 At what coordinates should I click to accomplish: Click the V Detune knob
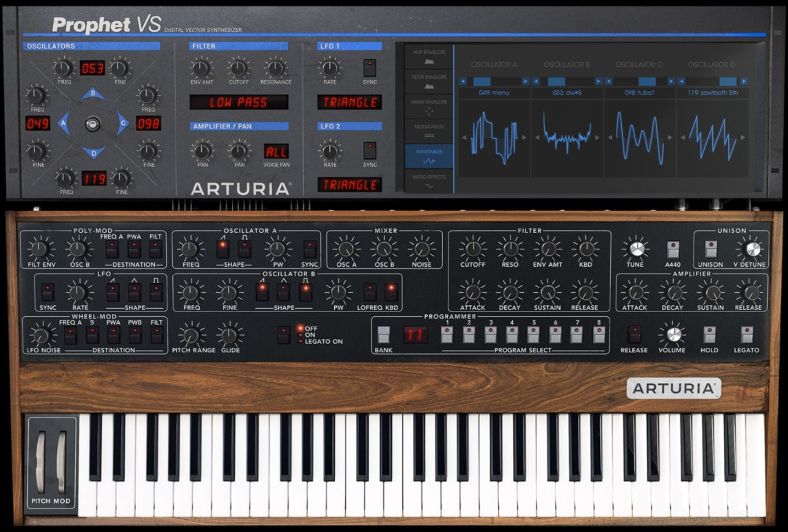(x=753, y=249)
